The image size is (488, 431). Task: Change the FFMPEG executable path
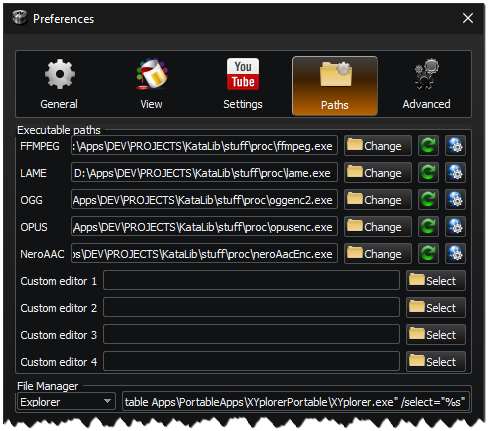[x=378, y=146]
